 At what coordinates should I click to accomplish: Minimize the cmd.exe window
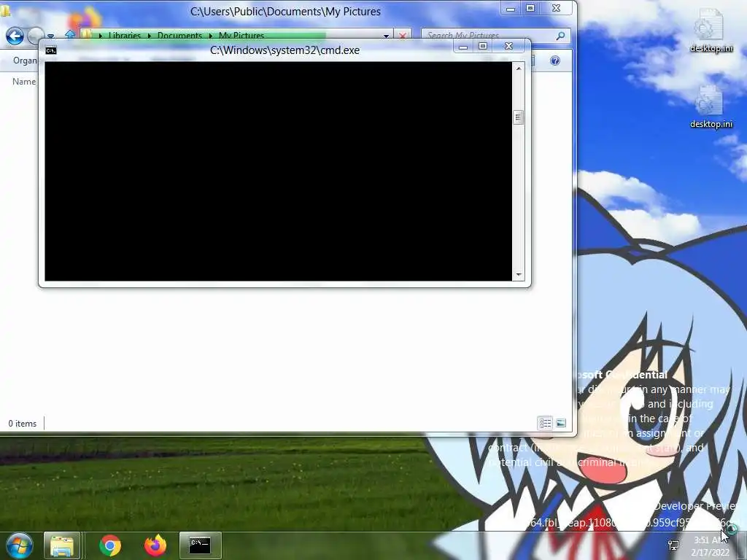462,47
